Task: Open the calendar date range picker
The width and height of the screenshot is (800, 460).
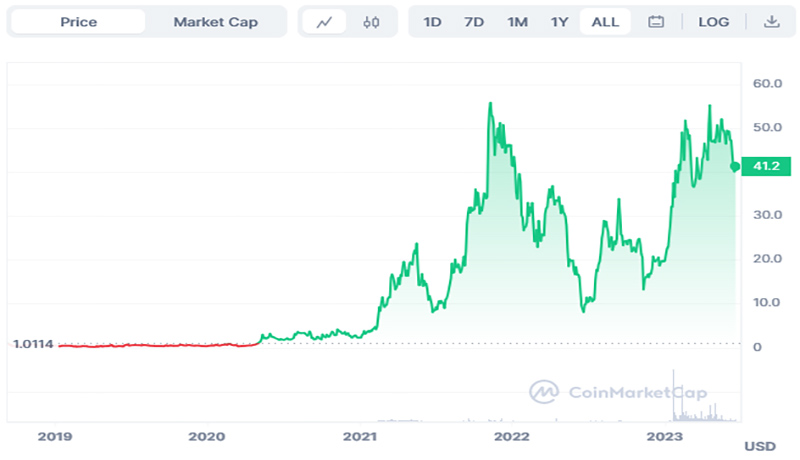Action: click(657, 22)
